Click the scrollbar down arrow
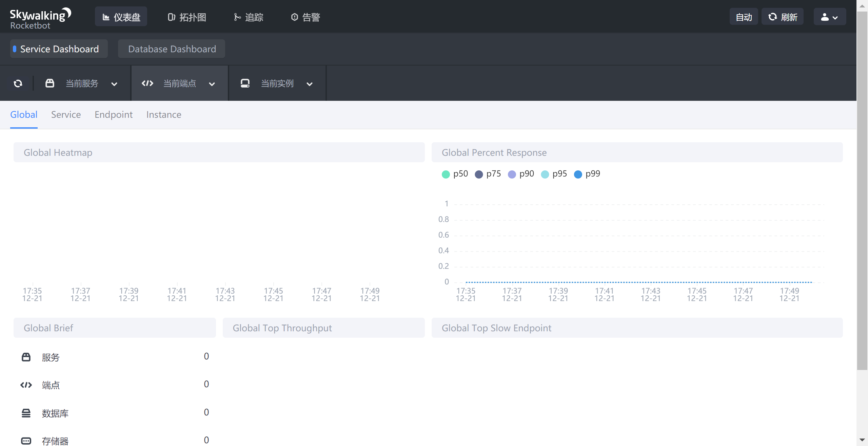Viewport: 868px width, 446px height. point(862,440)
